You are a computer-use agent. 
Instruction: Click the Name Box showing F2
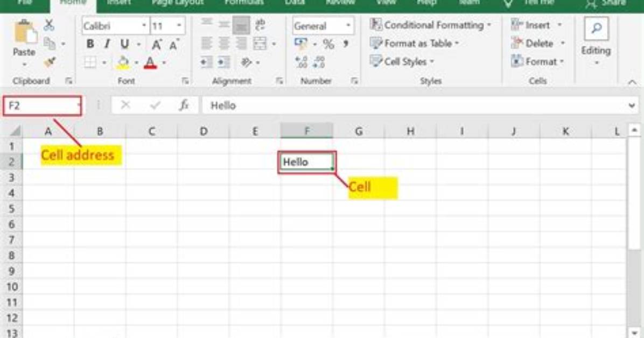(43, 105)
